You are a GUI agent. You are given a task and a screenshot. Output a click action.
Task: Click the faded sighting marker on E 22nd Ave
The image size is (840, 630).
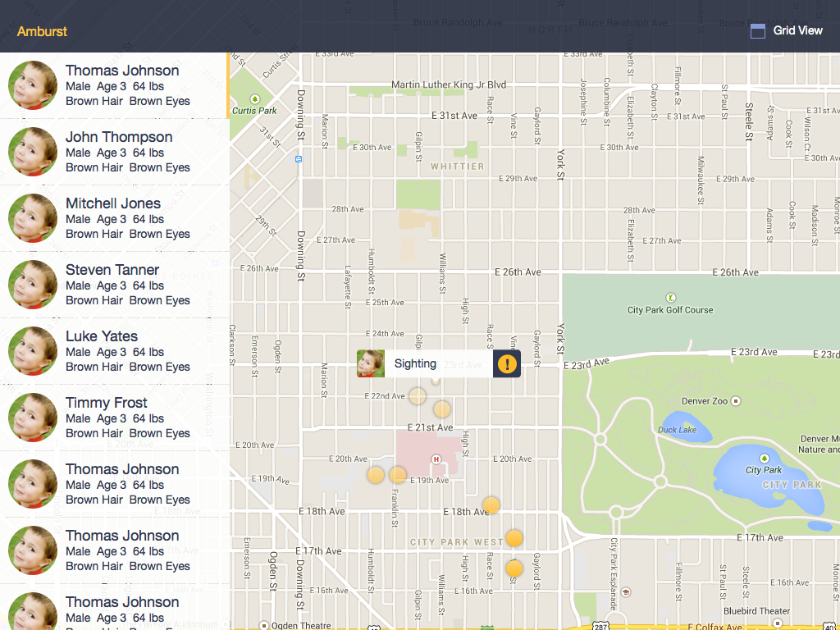[418, 396]
